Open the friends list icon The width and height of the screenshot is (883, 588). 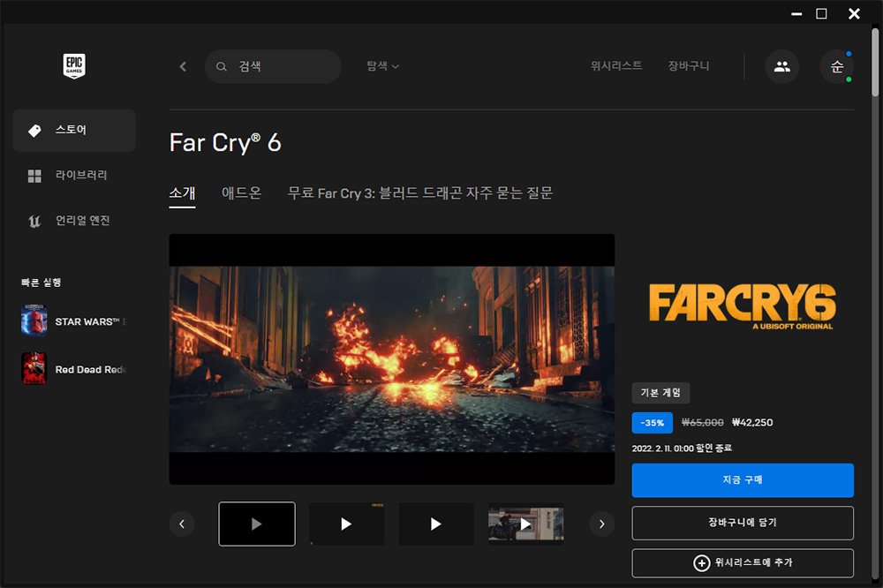point(781,66)
